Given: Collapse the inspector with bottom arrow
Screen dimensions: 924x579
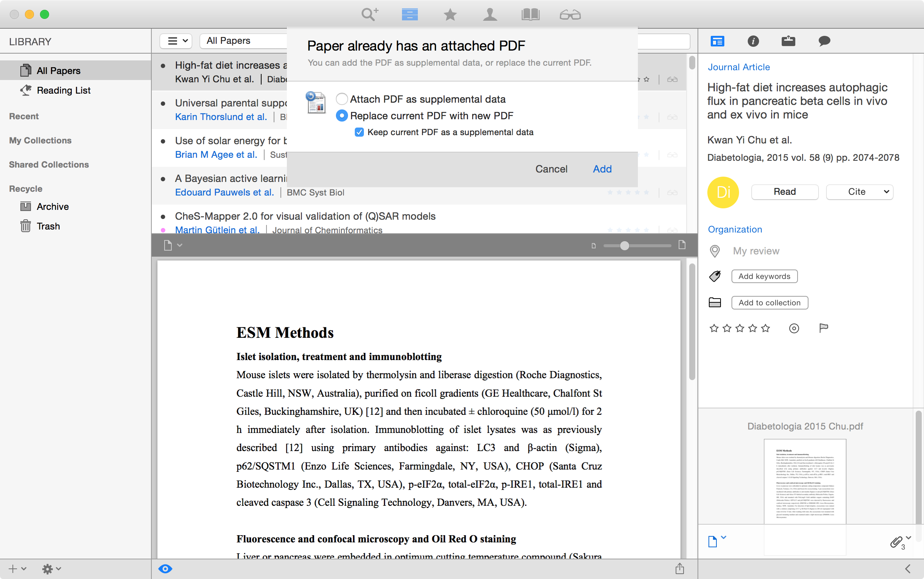Looking at the screenshot, I should pos(907,569).
